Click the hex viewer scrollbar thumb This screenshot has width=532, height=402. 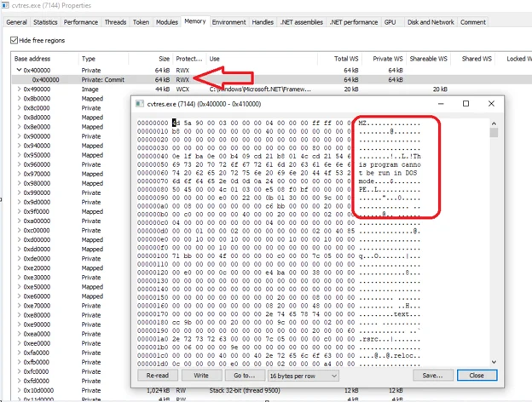coord(494,133)
